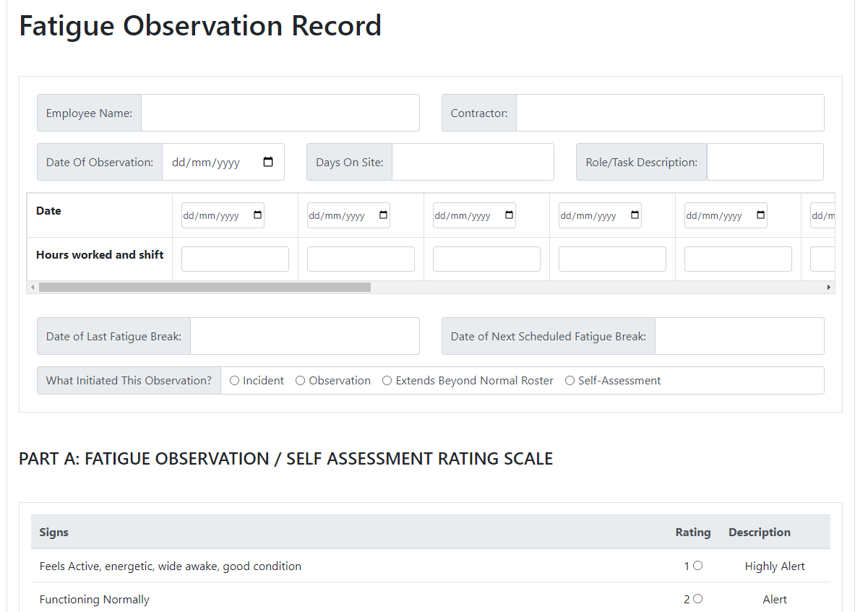Open calendar icon in fifth Date column
Viewport: 868px width, 612px height.
761,215
